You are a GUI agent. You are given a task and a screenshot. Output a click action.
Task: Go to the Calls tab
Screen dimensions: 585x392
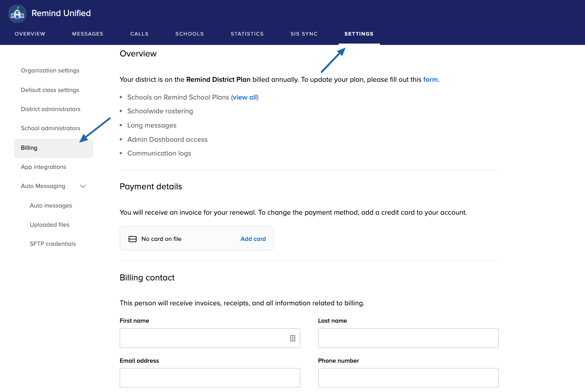pos(139,34)
